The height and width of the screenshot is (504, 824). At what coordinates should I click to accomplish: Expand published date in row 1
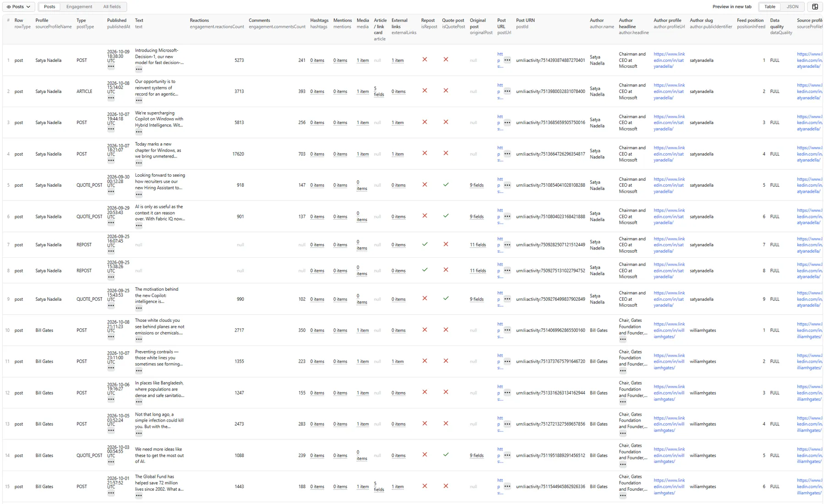point(111,67)
